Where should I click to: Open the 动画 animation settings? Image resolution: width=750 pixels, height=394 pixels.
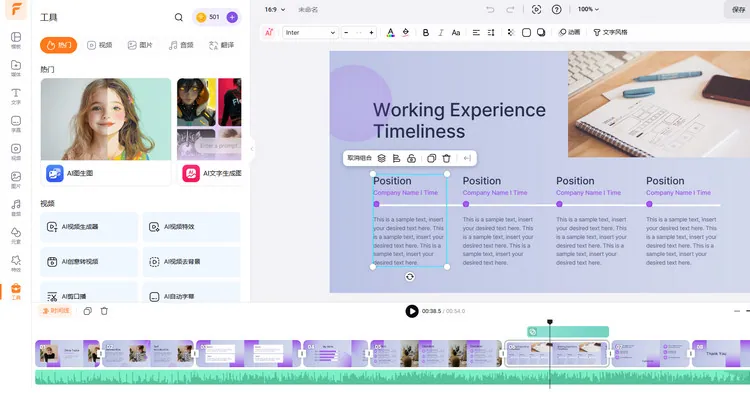click(569, 32)
